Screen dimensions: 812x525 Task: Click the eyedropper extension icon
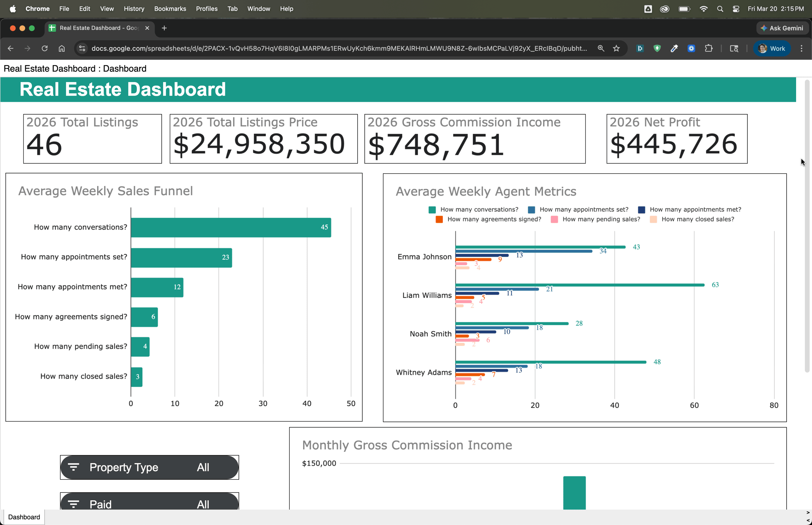pos(674,48)
